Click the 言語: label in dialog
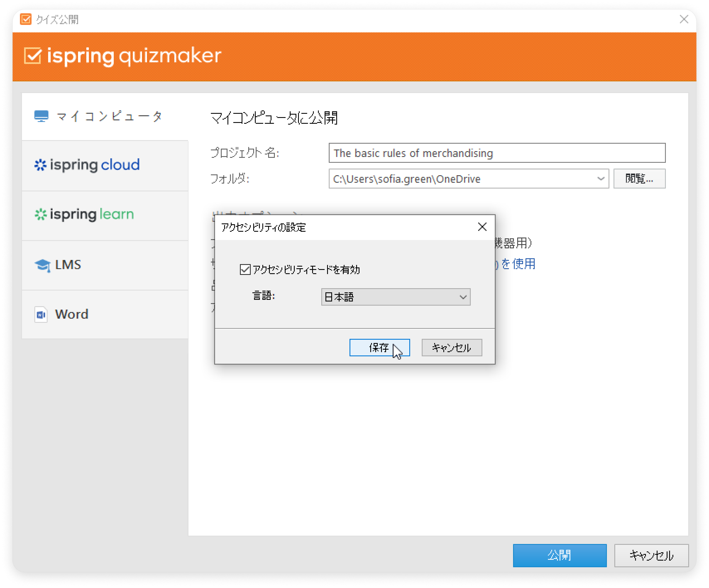Screen dimensions: 709x588 264,296
